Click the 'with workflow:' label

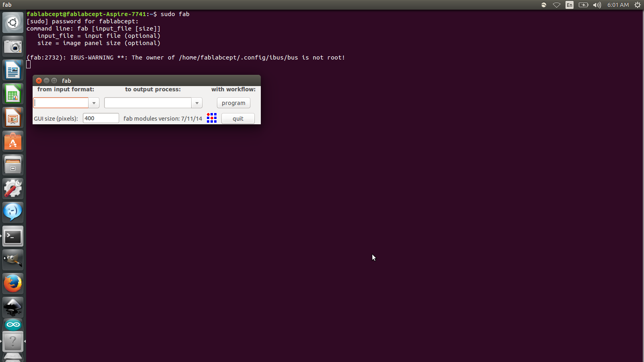click(233, 89)
